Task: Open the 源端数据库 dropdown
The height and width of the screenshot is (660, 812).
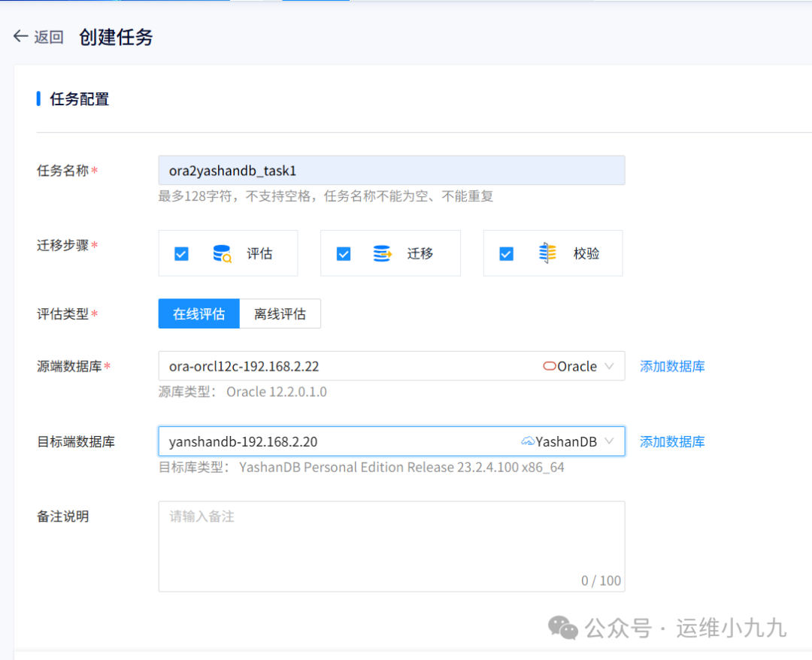Action: 392,366
